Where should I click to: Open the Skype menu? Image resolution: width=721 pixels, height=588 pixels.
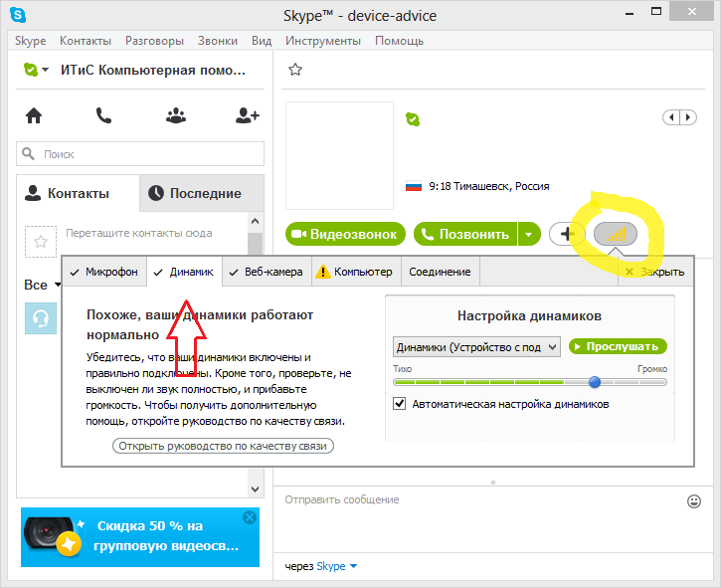point(31,41)
